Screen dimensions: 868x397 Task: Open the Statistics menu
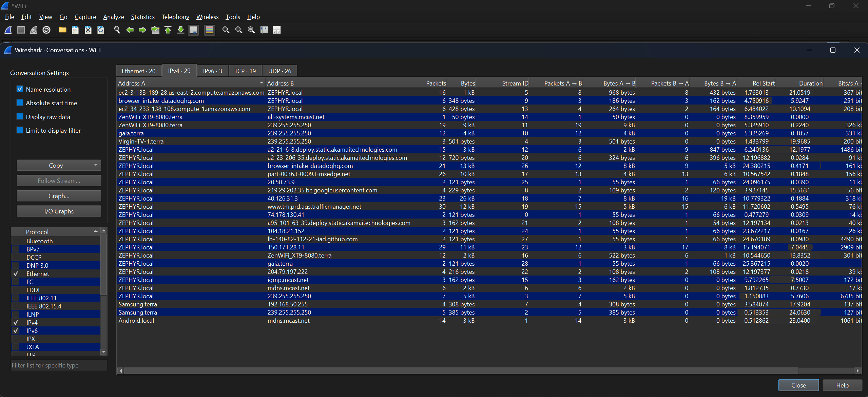pos(142,17)
